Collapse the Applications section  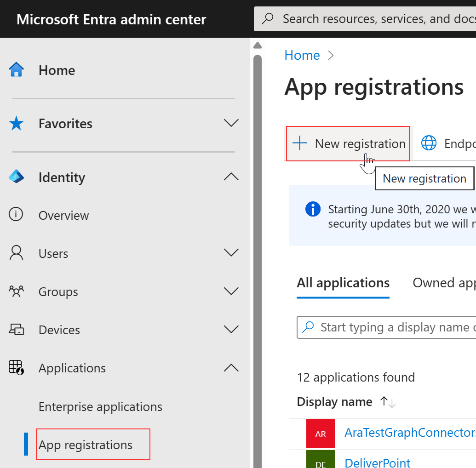point(231,367)
